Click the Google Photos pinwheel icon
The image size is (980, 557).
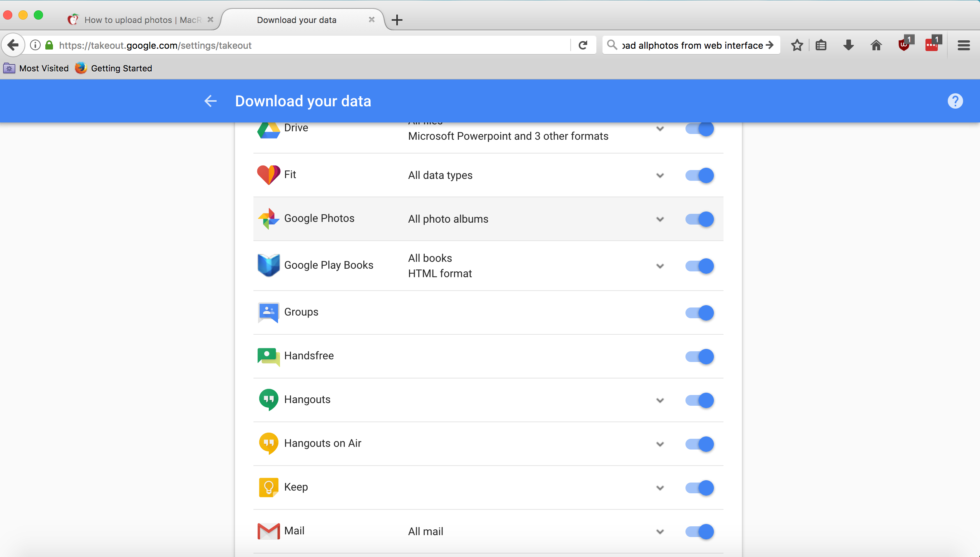coord(268,219)
